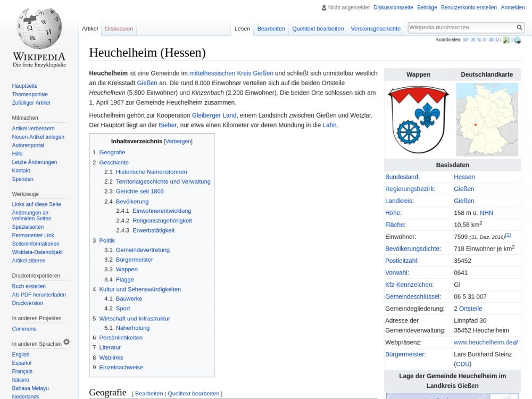The width and height of the screenshot is (532, 399).
Task: Switch to the Diskussion tab
Action: point(119,29)
